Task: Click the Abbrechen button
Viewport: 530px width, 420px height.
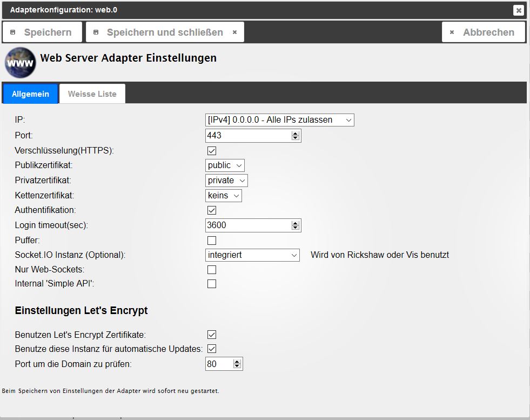Action: (484, 32)
